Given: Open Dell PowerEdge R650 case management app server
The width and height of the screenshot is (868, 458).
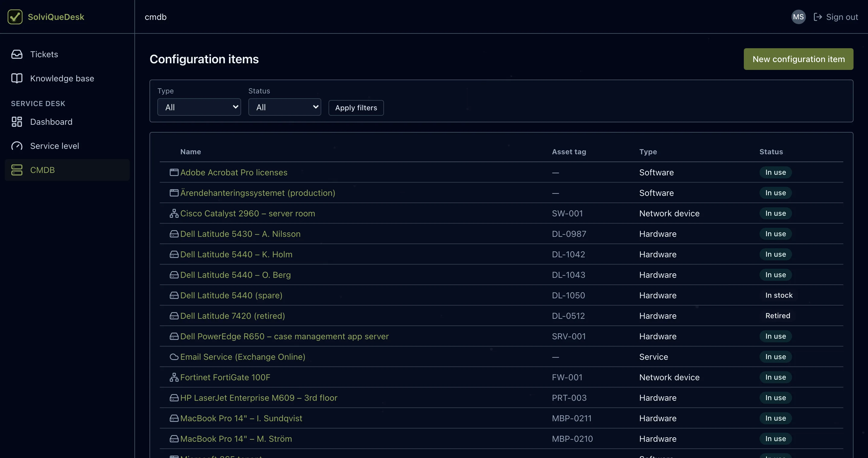Looking at the screenshot, I should tap(285, 337).
